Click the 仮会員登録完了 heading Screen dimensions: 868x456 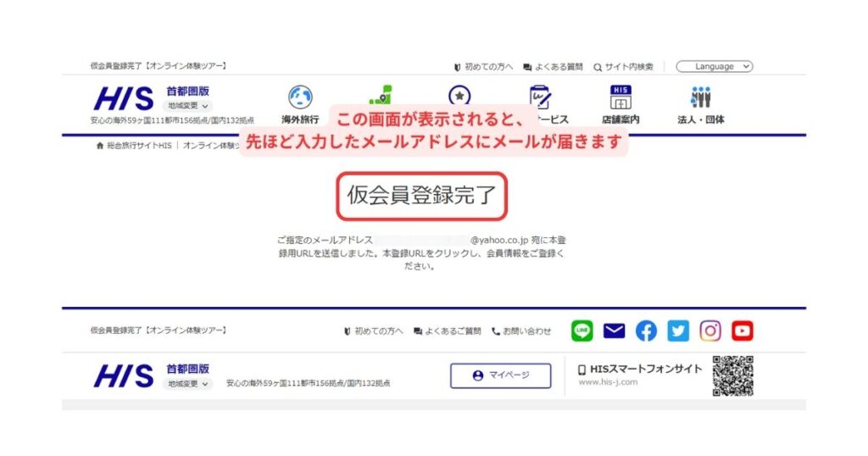pyautogui.click(x=422, y=195)
